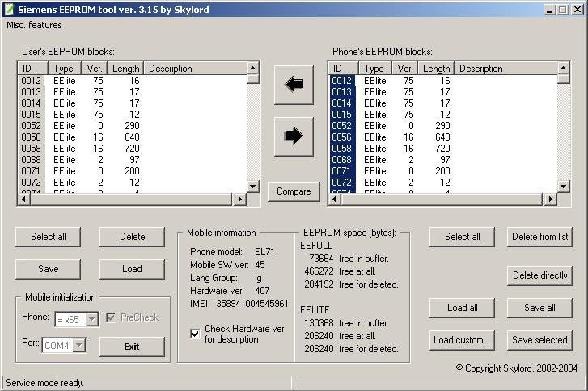Click left arrow of user's horizontal scrollbar
588x391 pixels.
pos(23,200)
